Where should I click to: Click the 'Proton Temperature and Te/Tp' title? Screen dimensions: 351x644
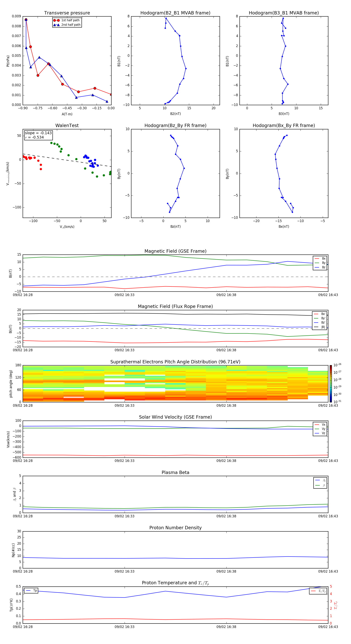click(x=175, y=583)
